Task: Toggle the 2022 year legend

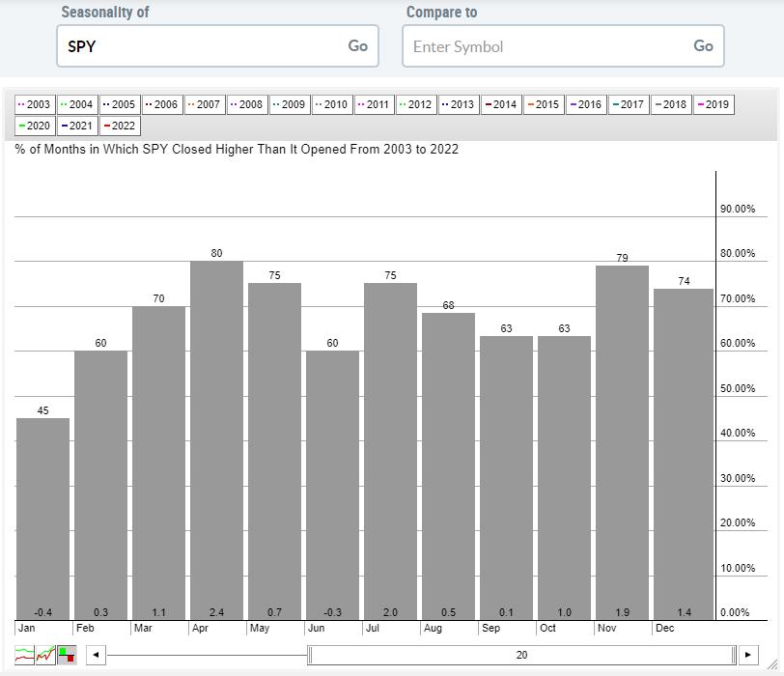Action: tap(120, 126)
